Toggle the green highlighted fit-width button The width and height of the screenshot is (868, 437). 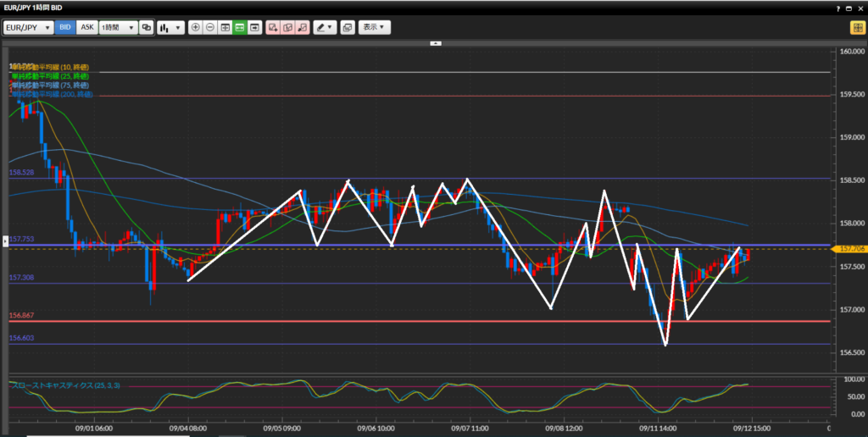point(240,27)
